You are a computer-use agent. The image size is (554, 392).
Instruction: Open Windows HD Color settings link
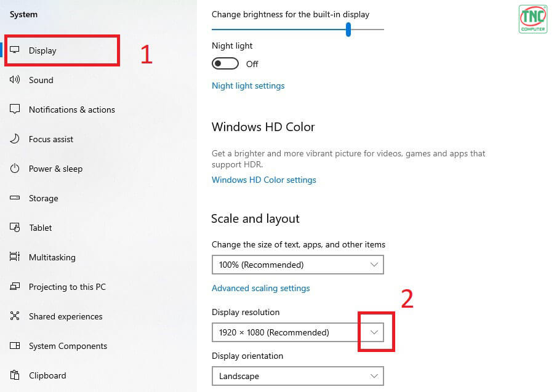coord(264,180)
